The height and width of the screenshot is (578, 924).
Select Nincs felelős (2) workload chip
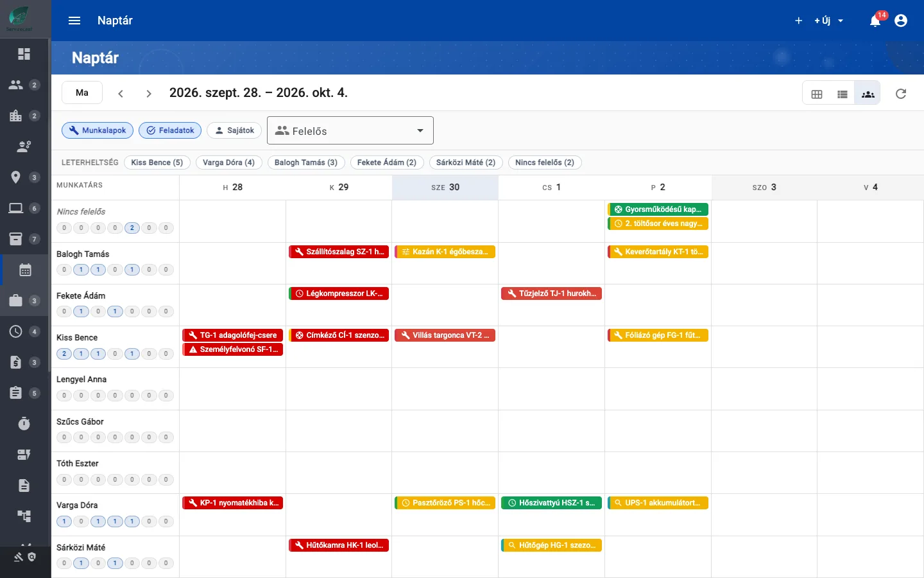click(x=545, y=162)
